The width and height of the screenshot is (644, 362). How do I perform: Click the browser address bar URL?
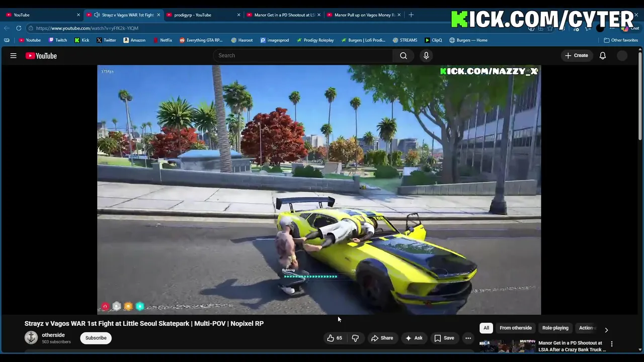point(87,28)
